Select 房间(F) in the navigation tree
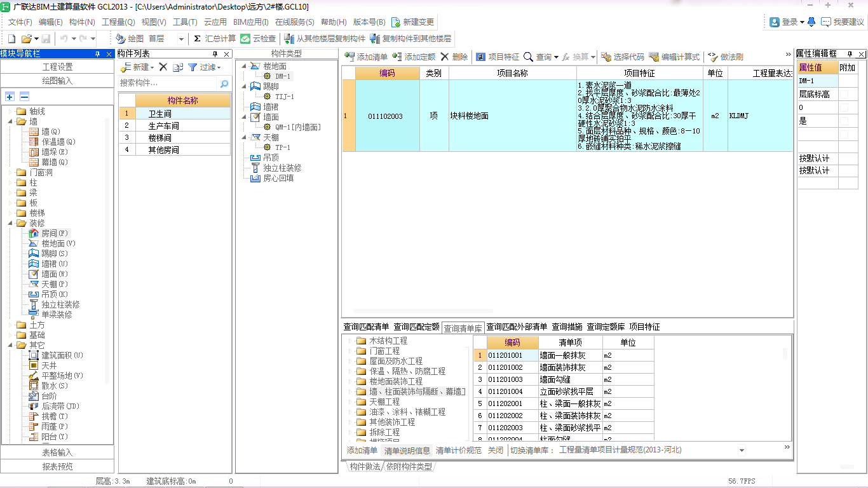868x488 pixels. coord(48,233)
